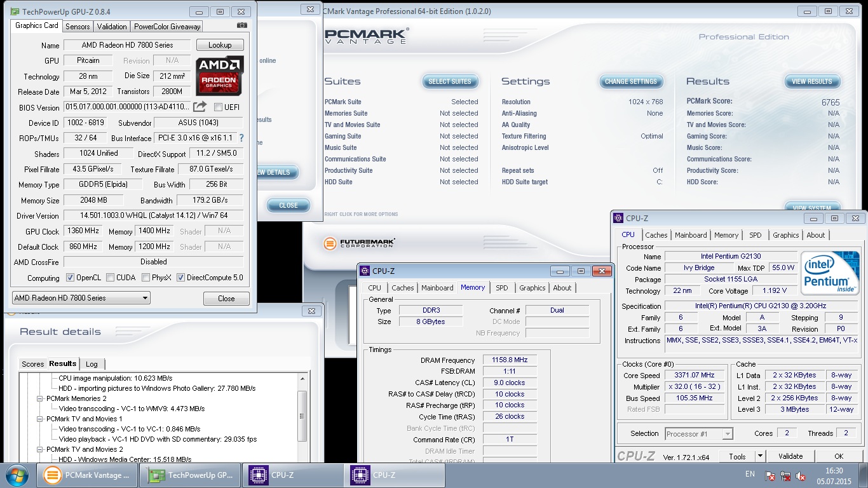Collapse the PCMark TV and Movies 2 node
Image resolution: width=868 pixels, height=488 pixels.
39,449
